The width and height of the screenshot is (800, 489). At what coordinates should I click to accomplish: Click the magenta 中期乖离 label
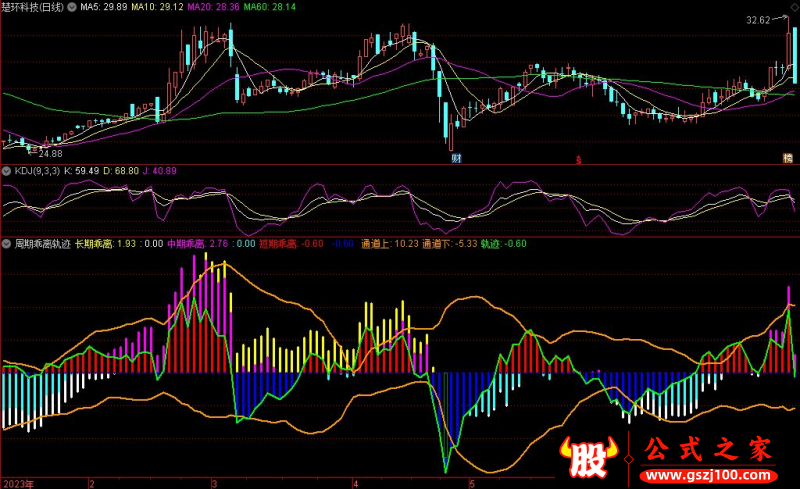pos(187,243)
